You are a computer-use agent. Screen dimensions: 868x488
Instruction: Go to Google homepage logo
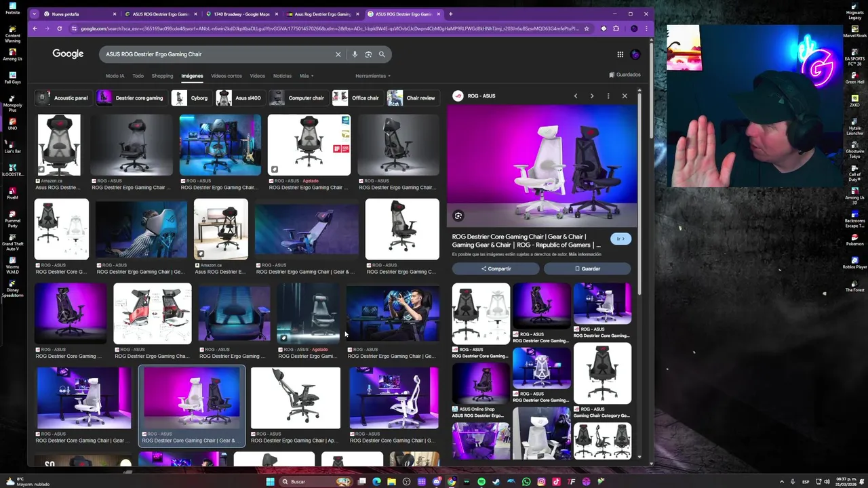(x=68, y=54)
